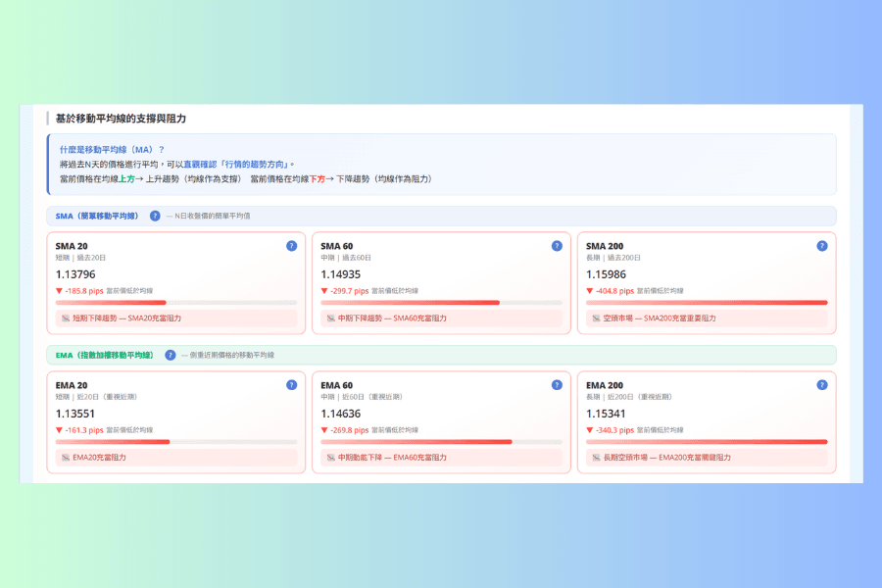
Task: Click the red down arrow beside -299.7 pips
Action: coord(324,291)
